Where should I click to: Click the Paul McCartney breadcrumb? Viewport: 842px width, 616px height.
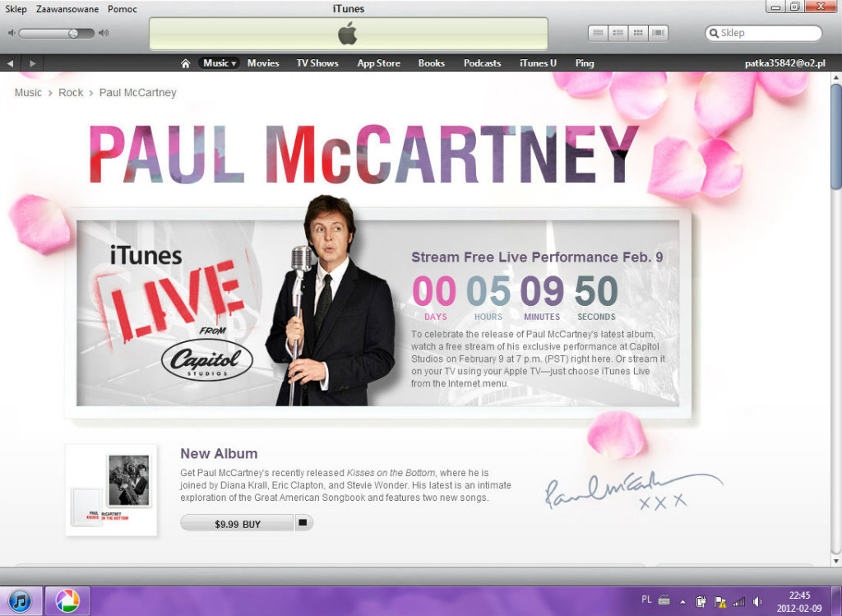[137, 92]
